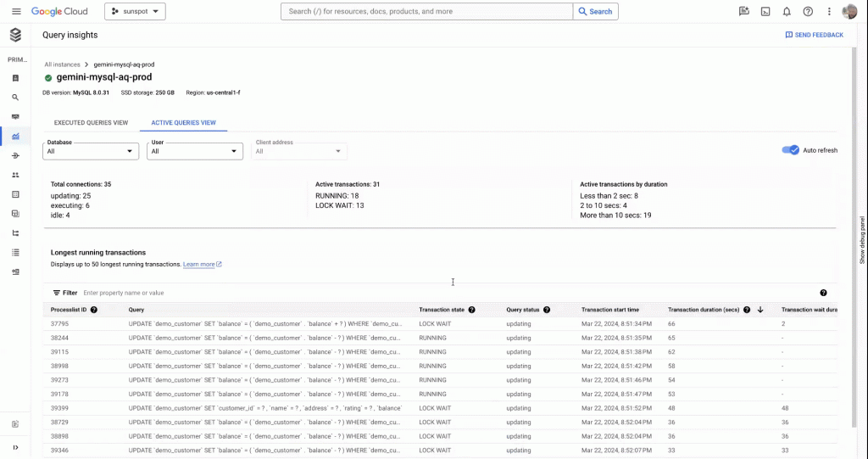Viewport: 868px width, 459px height.
Task: Click the page vertical scrollbar
Action: pos(854,238)
